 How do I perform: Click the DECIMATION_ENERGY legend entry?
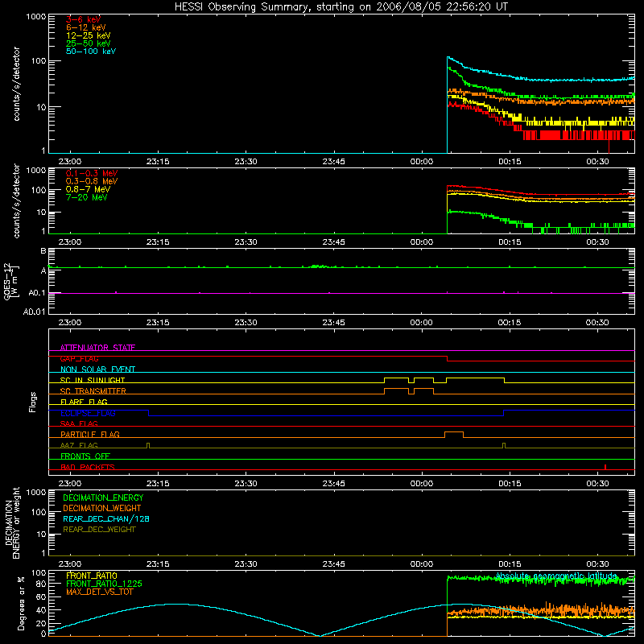[103, 497]
